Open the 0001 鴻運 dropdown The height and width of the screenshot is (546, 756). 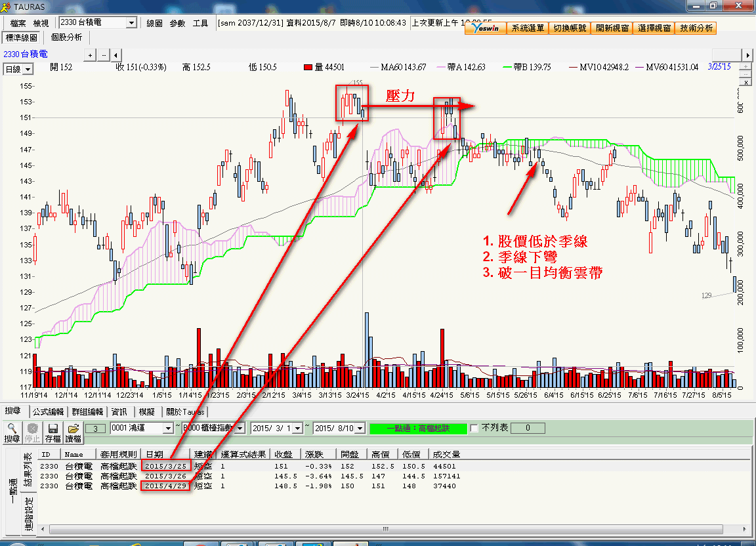point(168,429)
